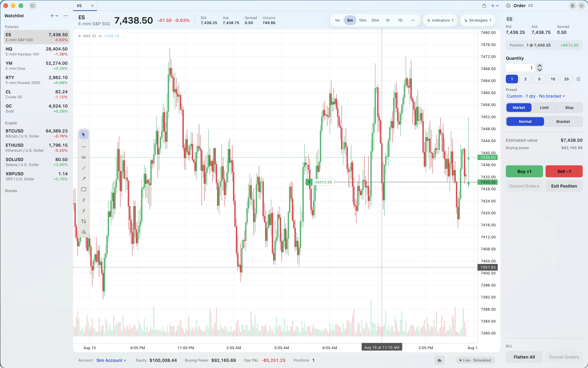Image resolution: width=588 pixels, height=368 pixels.
Task: Select the up-down arrows measure tool
Action: (84, 221)
